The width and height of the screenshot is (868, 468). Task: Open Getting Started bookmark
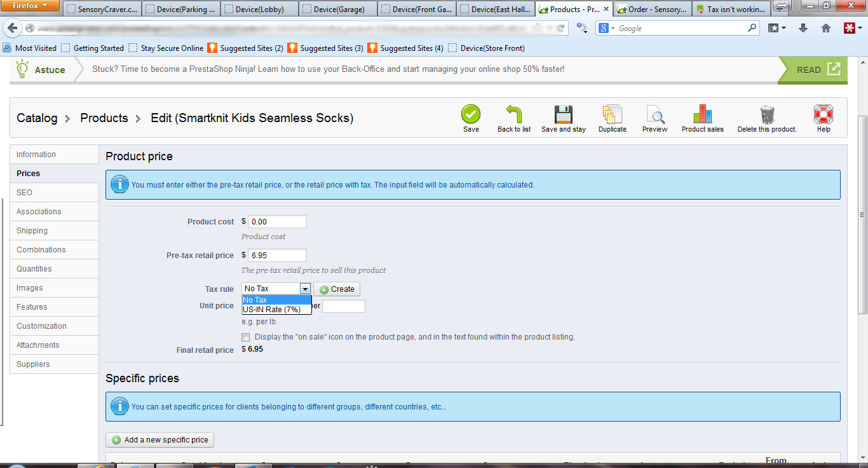point(93,48)
